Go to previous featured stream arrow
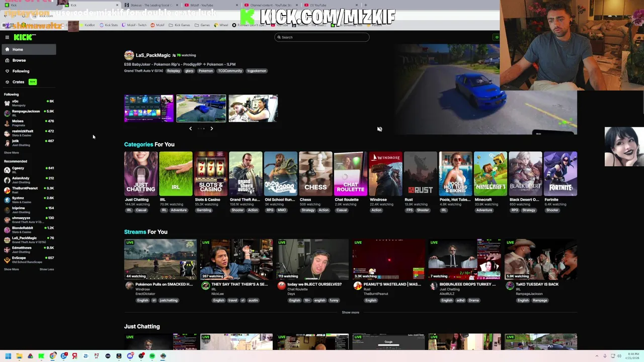Image resolution: width=644 pixels, height=362 pixels. (190, 129)
